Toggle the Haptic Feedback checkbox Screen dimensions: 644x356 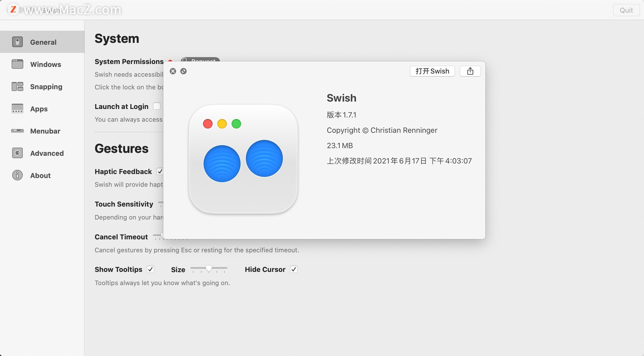click(x=160, y=171)
